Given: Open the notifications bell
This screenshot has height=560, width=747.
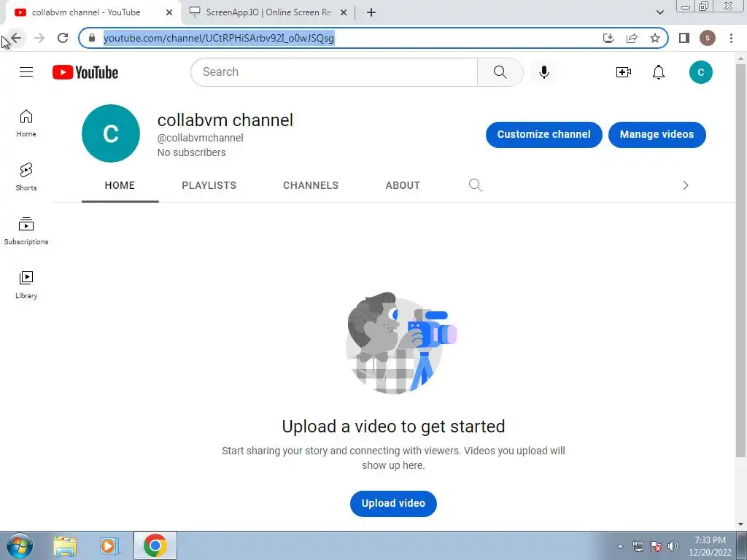Looking at the screenshot, I should tap(659, 72).
